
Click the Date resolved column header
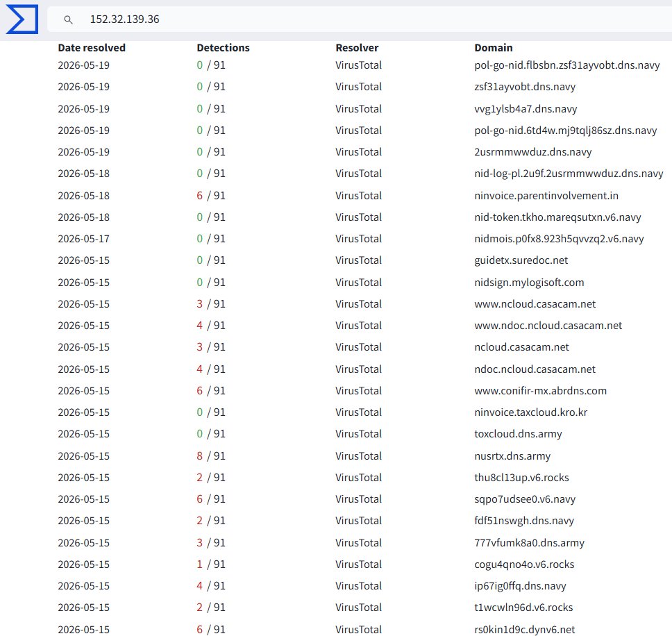(92, 48)
